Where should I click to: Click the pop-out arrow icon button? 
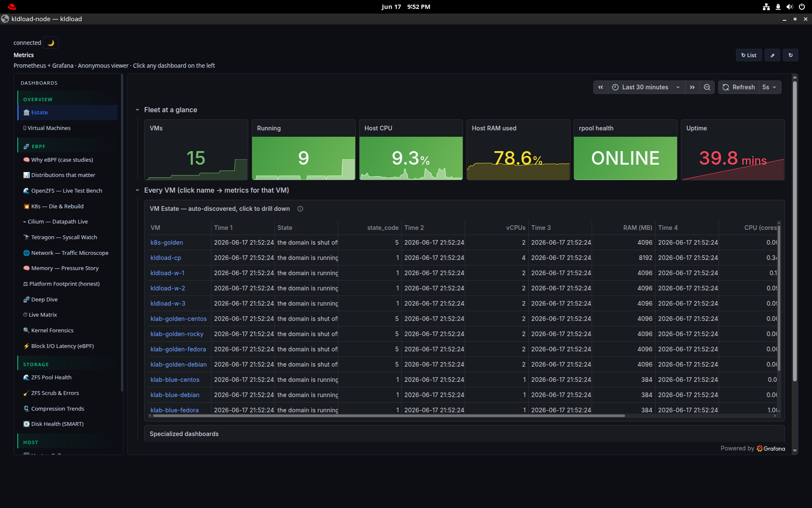coord(772,55)
